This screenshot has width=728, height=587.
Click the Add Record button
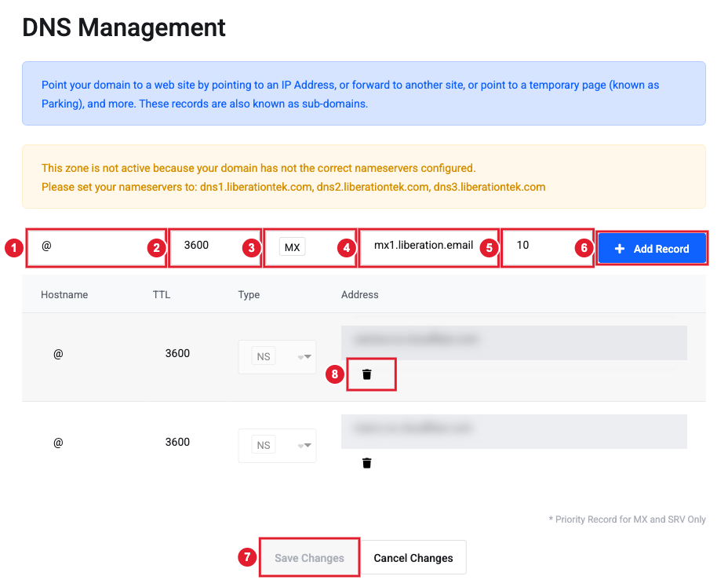[x=652, y=249]
